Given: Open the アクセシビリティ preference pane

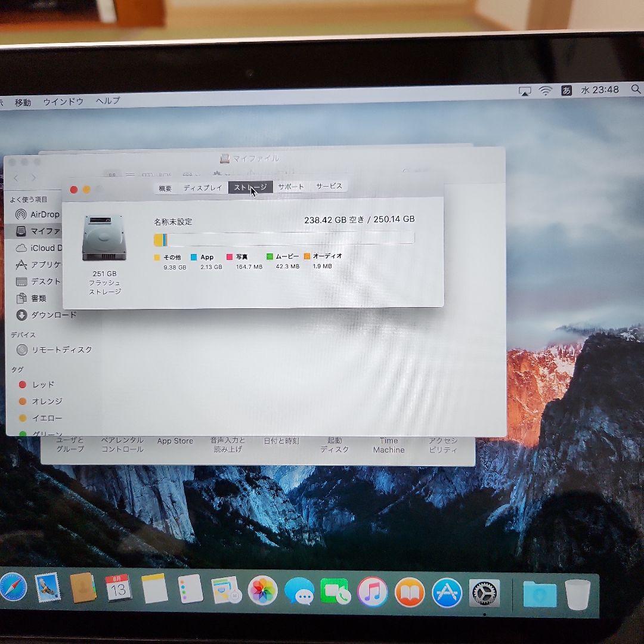Looking at the screenshot, I should click(x=444, y=445).
